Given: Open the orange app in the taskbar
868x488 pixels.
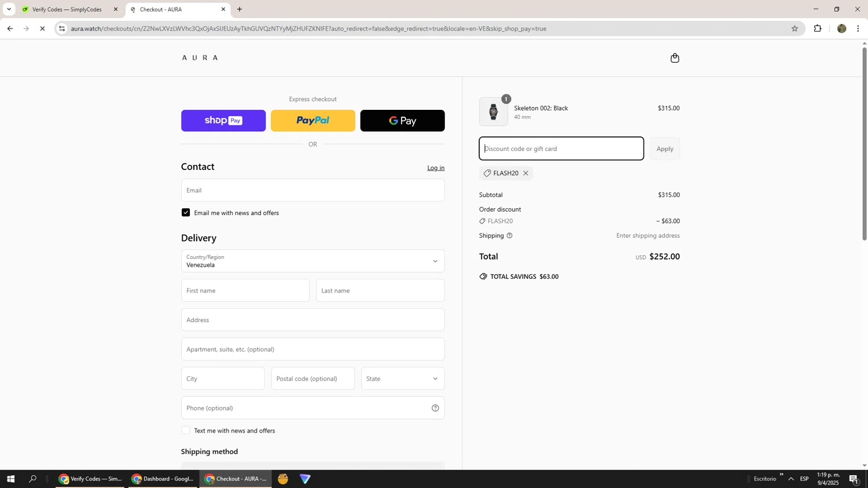Looking at the screenshot, I should (283, 479).
